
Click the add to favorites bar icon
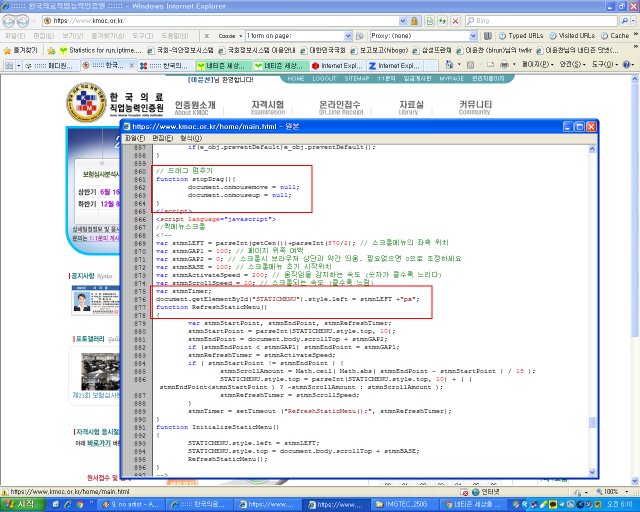tap(51, 51)
